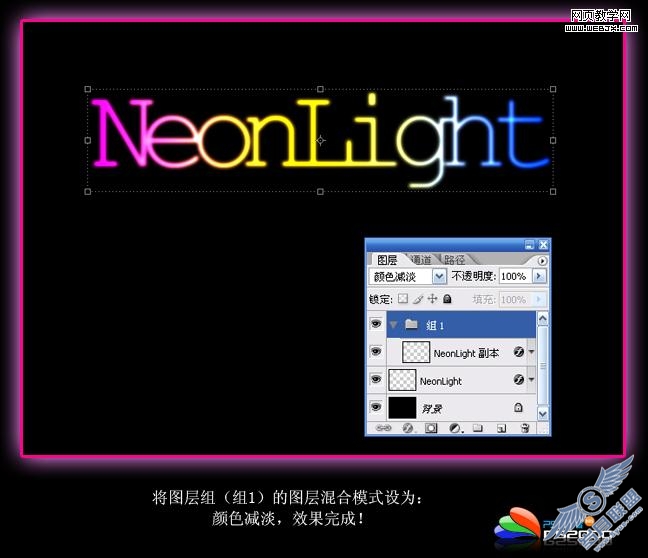Hide the 背景 layer

tap(376, 407)
